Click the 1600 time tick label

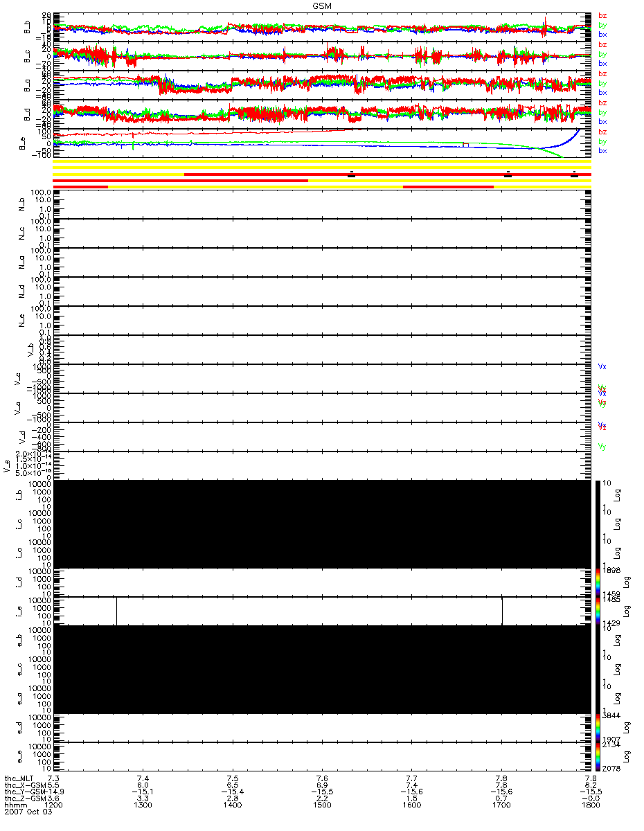point(411,805)
